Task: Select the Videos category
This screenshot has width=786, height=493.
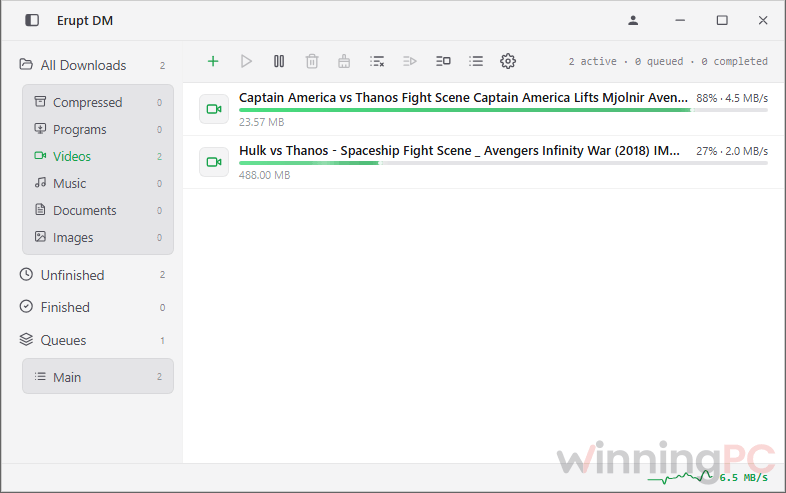Action: click(x=98, y=156)
